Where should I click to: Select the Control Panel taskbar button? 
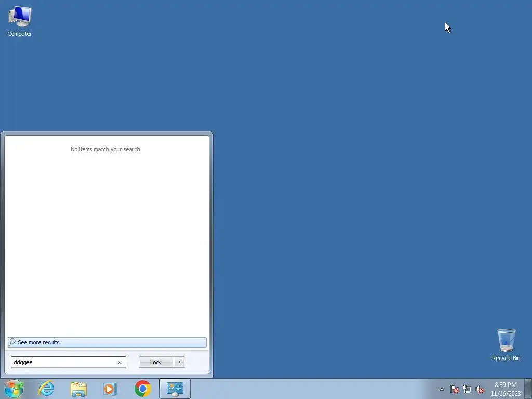[x=175, y=389]
